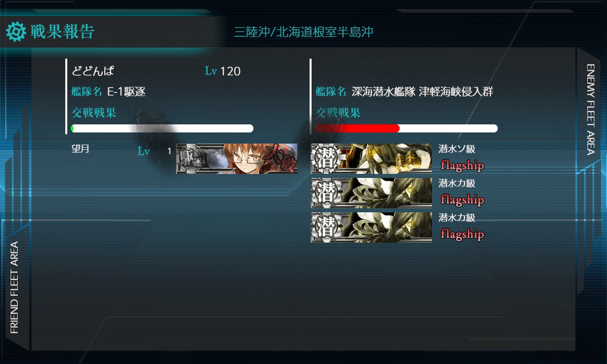Select the ENEMY FLEET AREA side tab
The height and width of the screenshot is (364, 607).
(590, 109)
